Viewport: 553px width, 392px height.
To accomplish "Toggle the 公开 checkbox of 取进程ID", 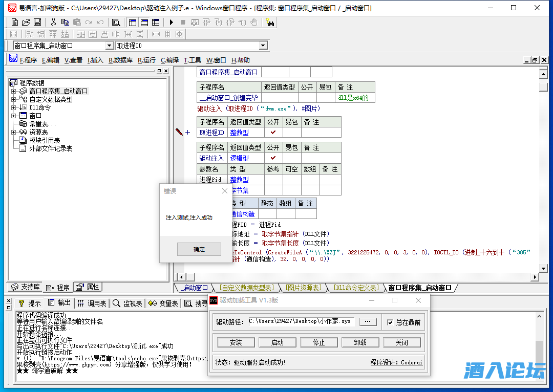I will pyautogui.click(x=273, y=132).
